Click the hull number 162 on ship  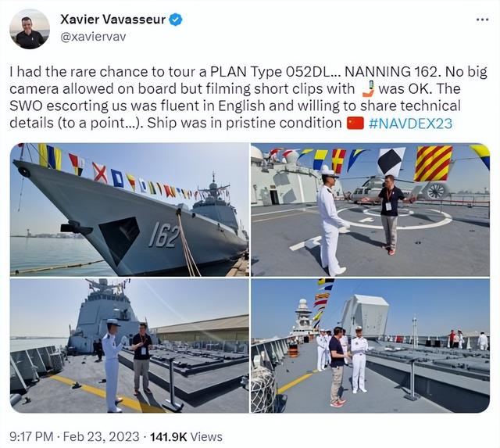[x=165, y=235]
